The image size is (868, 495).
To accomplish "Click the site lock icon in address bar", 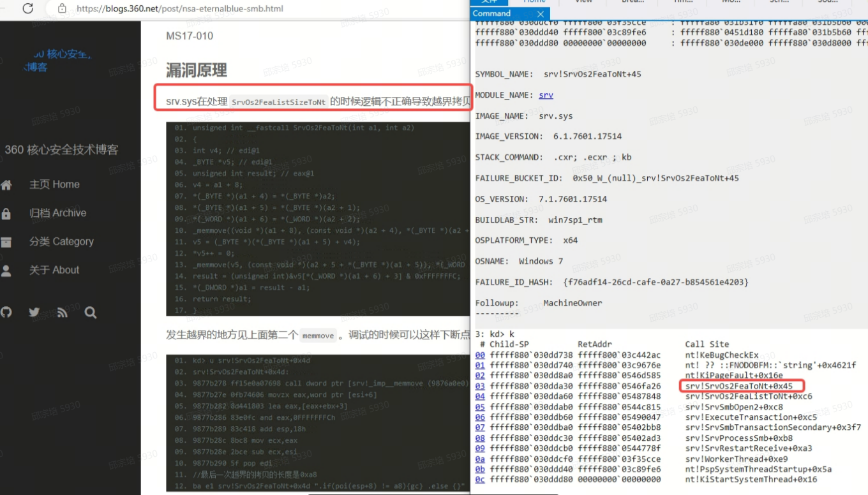I will coord(62,9).
